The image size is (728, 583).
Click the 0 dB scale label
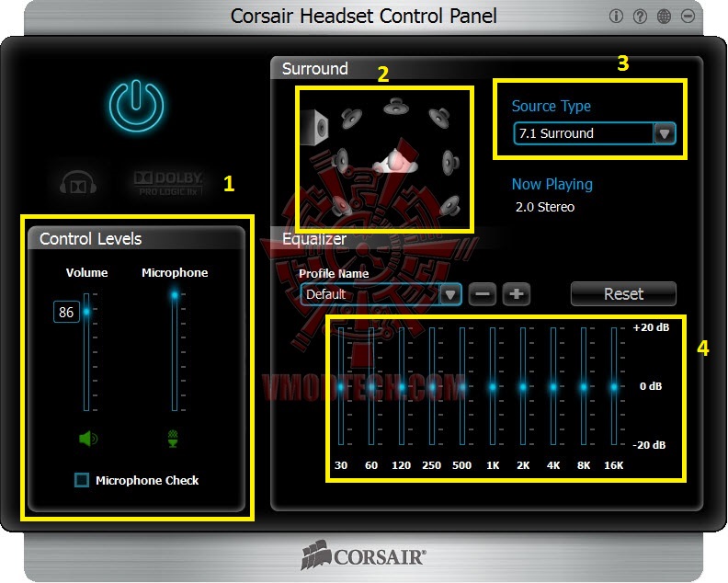tap(651, 386)
